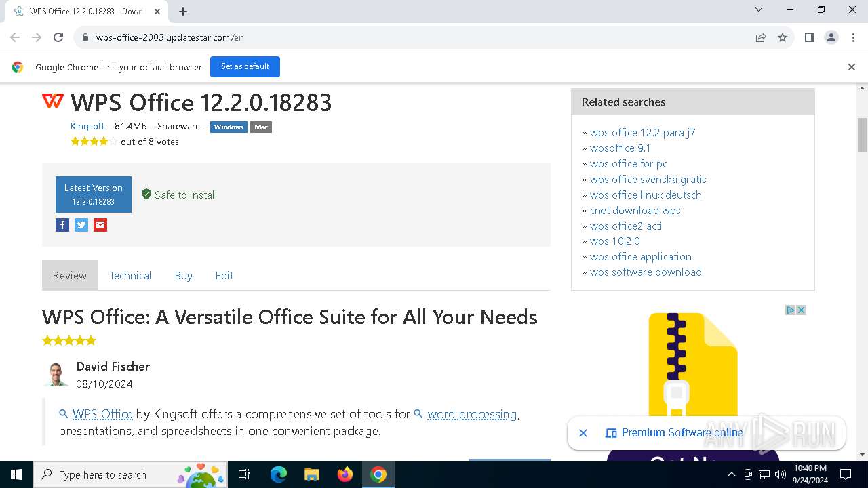Share on Facebook icon

click(62, 225)
